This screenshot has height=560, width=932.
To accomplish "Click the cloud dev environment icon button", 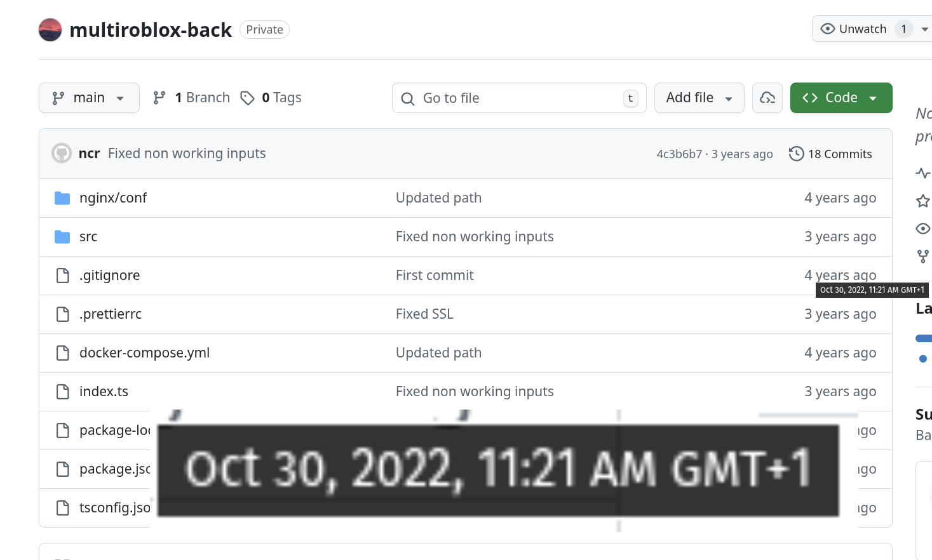I will pos(767,98).
